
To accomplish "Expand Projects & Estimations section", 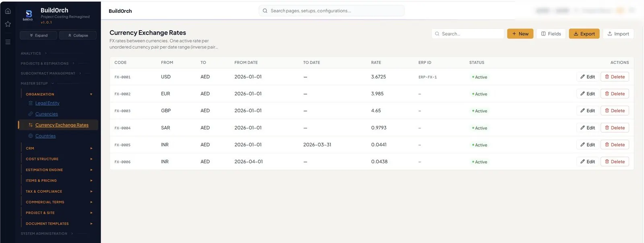I will pos(47,64).
